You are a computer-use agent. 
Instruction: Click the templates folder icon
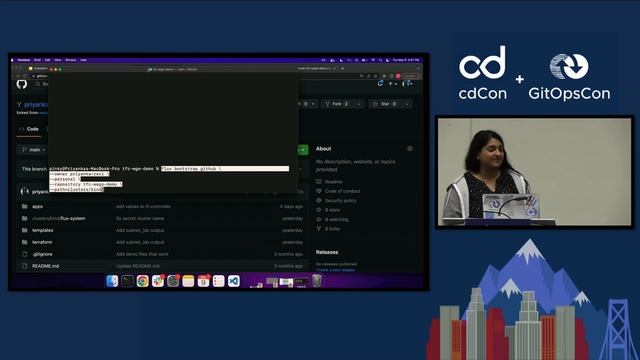pyautogui.click(x=24, y=230)
